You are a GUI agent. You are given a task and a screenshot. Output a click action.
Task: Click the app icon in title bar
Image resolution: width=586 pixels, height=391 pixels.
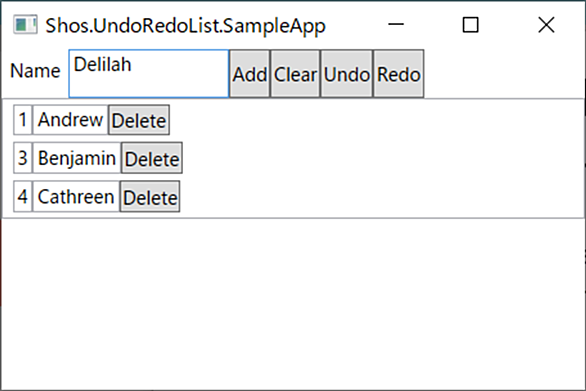pos(25,25)
